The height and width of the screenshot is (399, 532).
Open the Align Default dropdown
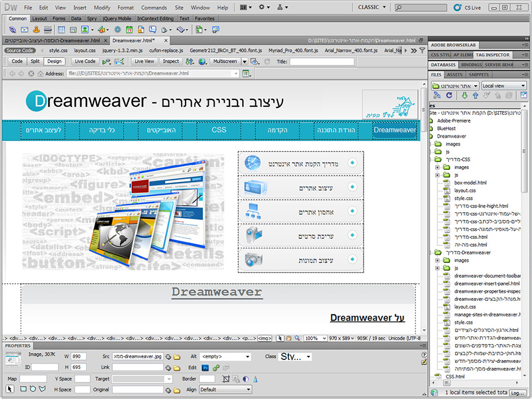[x=225, y=390]
